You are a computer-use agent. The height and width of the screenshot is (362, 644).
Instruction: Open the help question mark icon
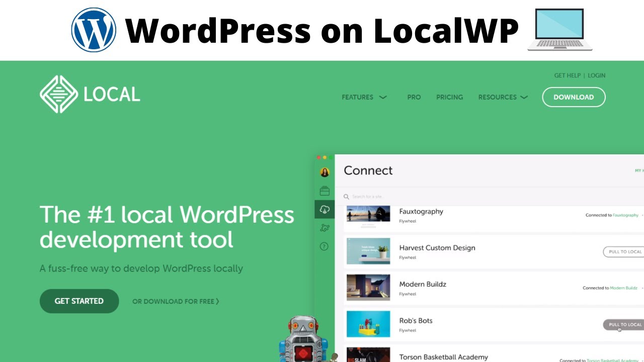point(325,246)
